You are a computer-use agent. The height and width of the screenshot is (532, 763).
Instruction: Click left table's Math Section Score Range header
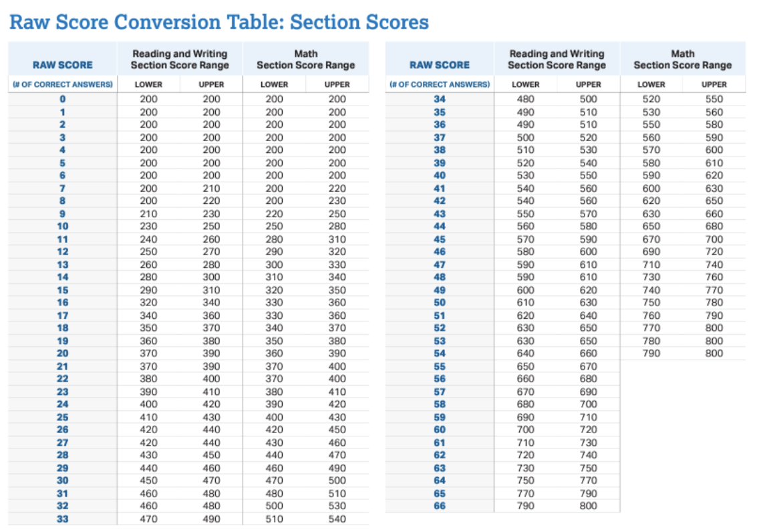[x=305, y=59]
